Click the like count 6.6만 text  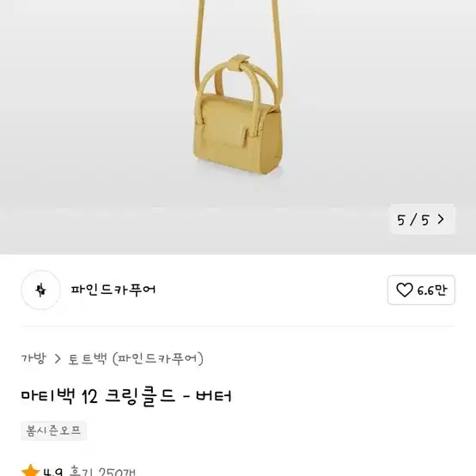click(x=432, y=290)
